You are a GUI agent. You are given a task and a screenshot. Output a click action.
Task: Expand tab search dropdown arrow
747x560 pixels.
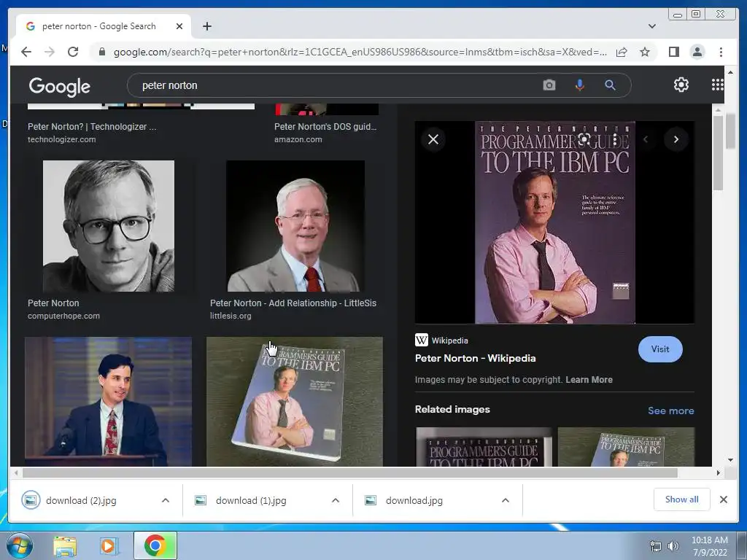click(651, 26)
